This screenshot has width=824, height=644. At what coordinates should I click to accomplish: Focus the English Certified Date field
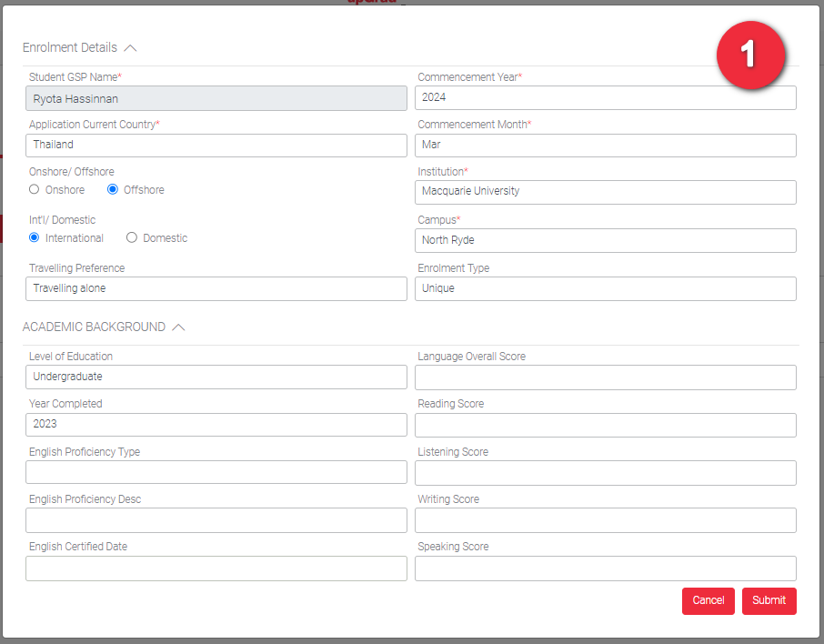click(216, 569)
